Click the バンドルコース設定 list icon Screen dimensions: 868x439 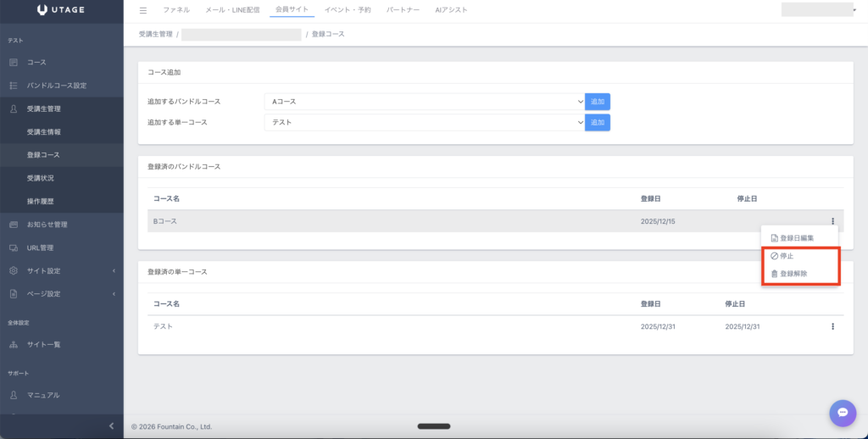coord(14,86)
